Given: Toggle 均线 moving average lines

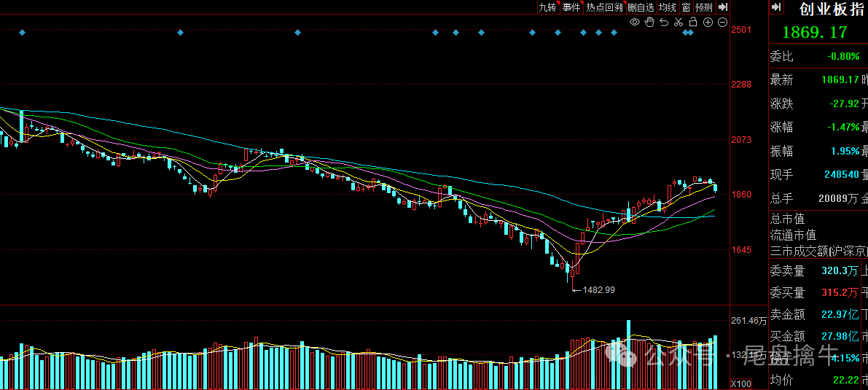Looking at the screenshot, I should coord(667,7).
